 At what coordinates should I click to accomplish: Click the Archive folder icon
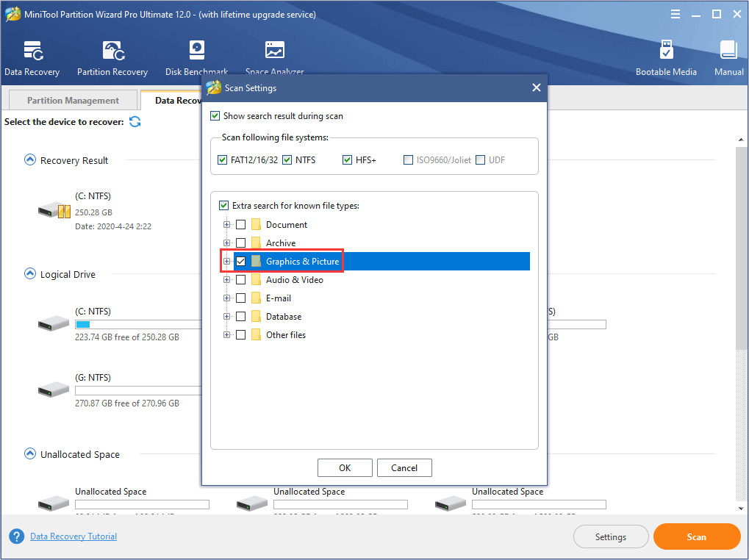(x=256, y=243)
